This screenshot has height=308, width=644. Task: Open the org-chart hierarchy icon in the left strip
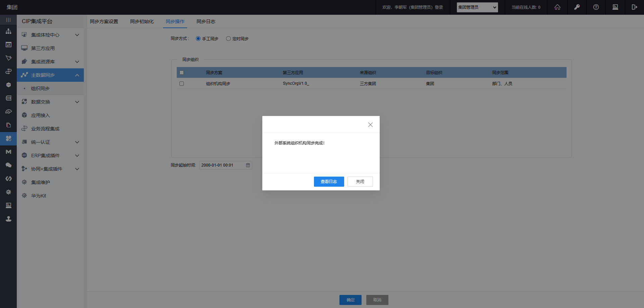tap(8, 31)
